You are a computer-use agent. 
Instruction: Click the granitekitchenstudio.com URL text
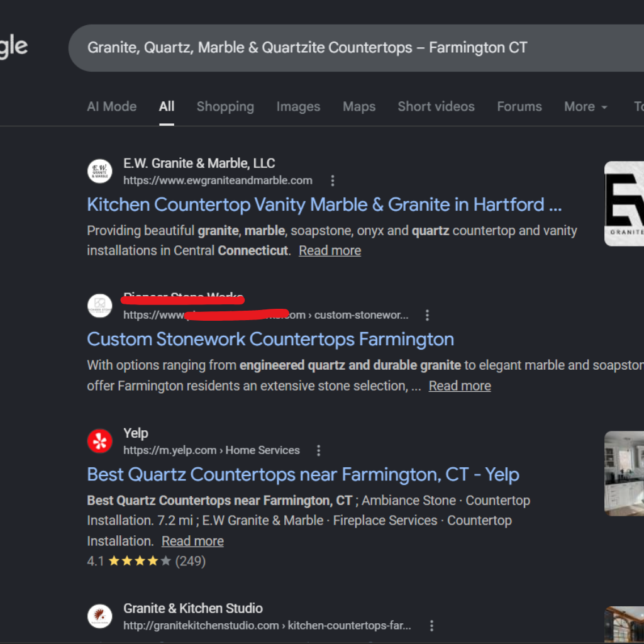201,626
